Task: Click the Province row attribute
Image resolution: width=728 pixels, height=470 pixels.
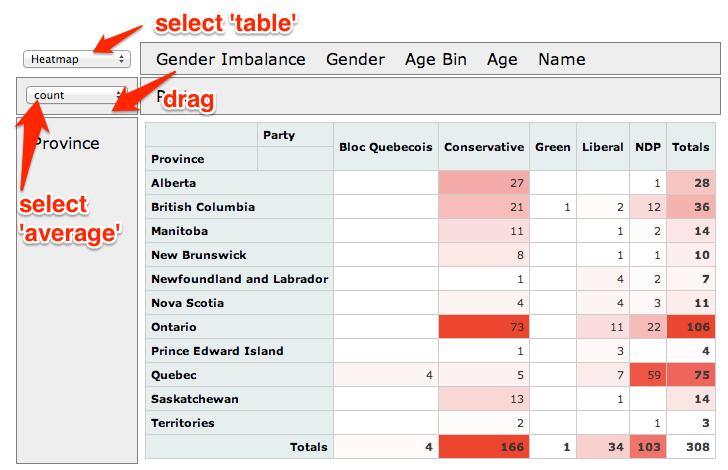Action: point(67,143)
